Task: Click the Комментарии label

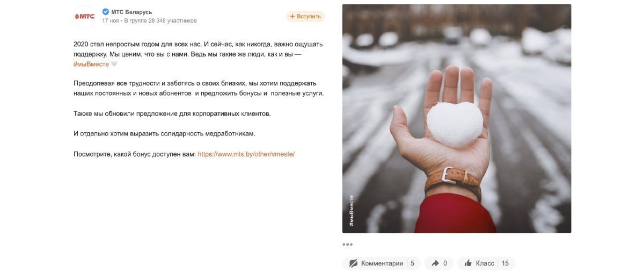Action: click(x=382, y=263)
